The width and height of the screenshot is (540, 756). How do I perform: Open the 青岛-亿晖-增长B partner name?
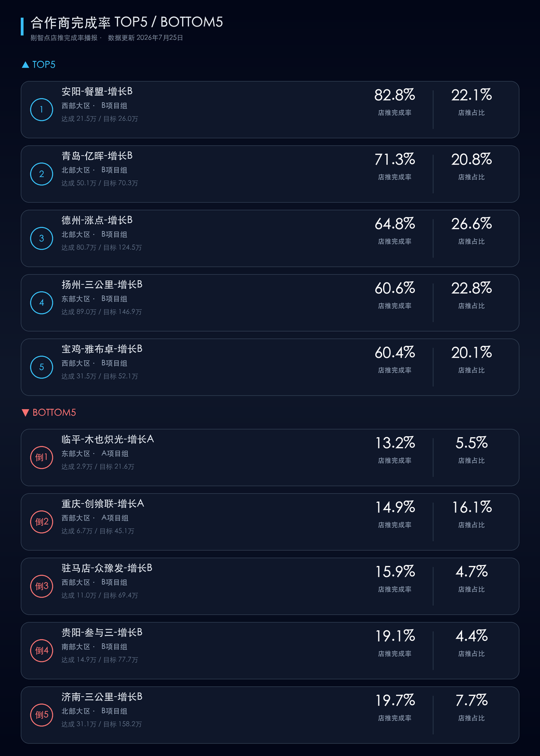tap(97, 156)
